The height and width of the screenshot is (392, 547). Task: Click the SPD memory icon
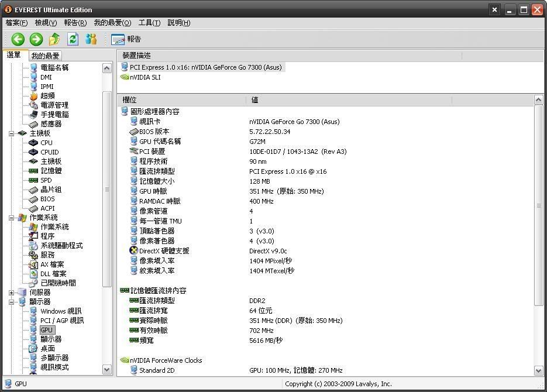click(33, 180)
